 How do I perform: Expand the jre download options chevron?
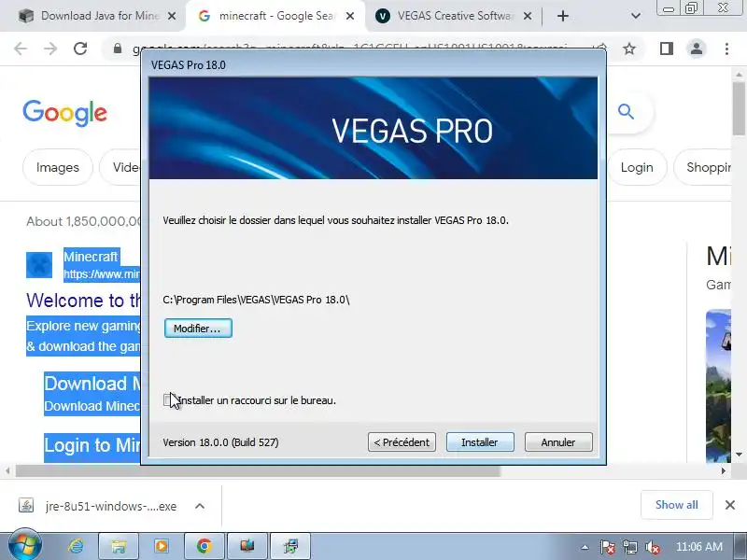[200, 506]
